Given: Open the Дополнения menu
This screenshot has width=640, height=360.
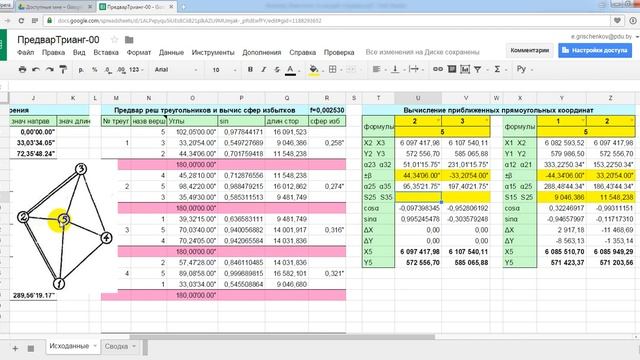Looking at the screenshot, I should point(262,52).
